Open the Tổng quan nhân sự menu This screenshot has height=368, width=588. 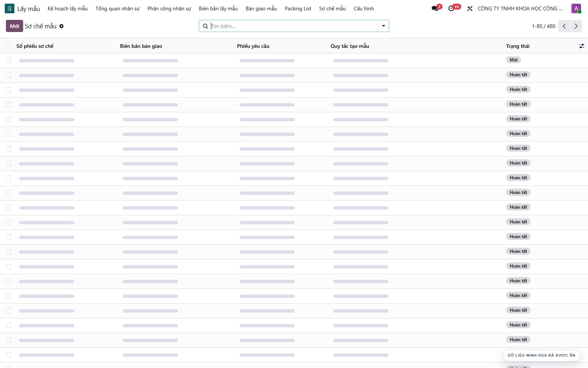(118, 8)
